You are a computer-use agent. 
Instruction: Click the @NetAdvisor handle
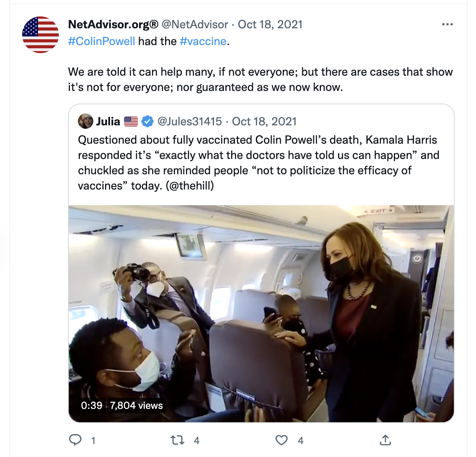tap(195, 24)
